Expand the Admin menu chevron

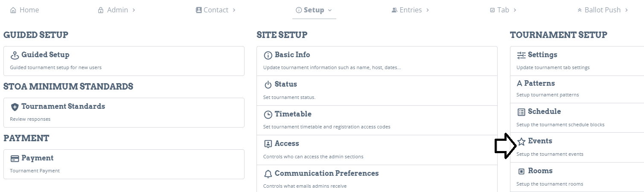pyautogui.click(x=134, y=10)
